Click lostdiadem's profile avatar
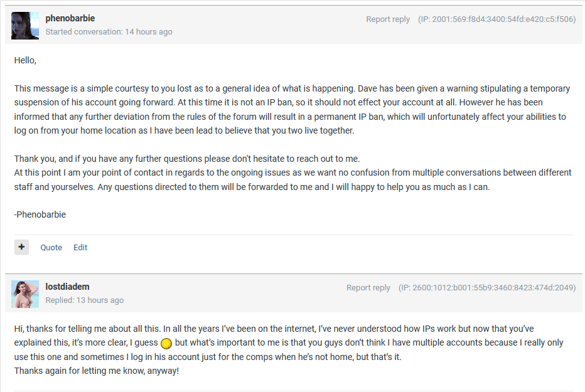 point(25,294)
